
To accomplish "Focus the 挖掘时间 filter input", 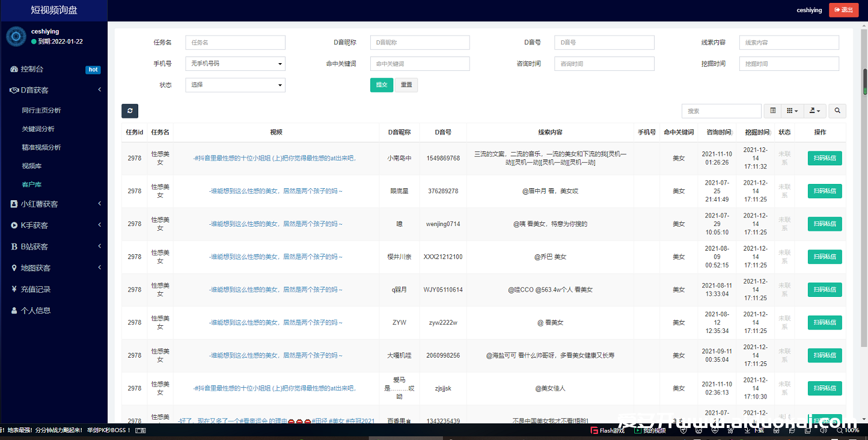I will [x=789, y=64].
